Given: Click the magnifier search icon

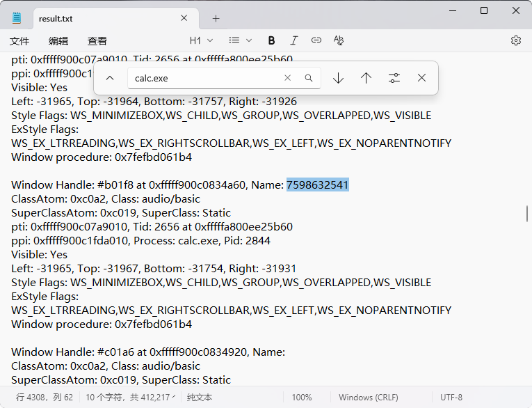Looking at the screenshot, I should pyautogui.click(x=308, y=78).
